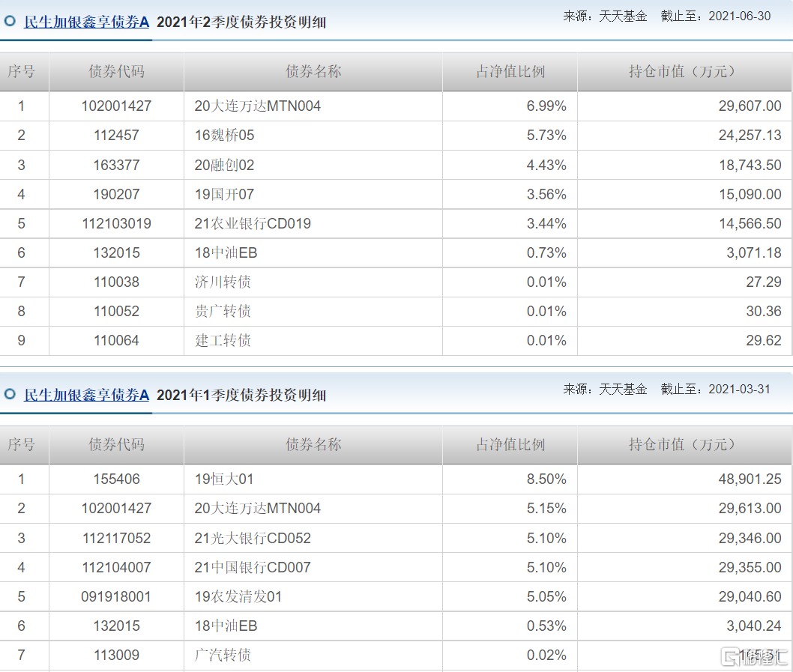
Task: Open the 民生加银鑫享债券A link in the 1季度 heading
Action: point(87,395)
